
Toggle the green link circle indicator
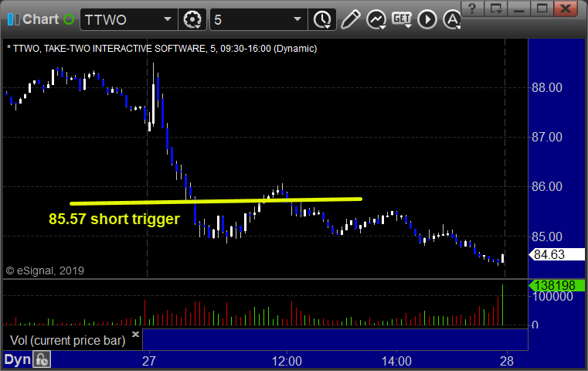[69, 19]
